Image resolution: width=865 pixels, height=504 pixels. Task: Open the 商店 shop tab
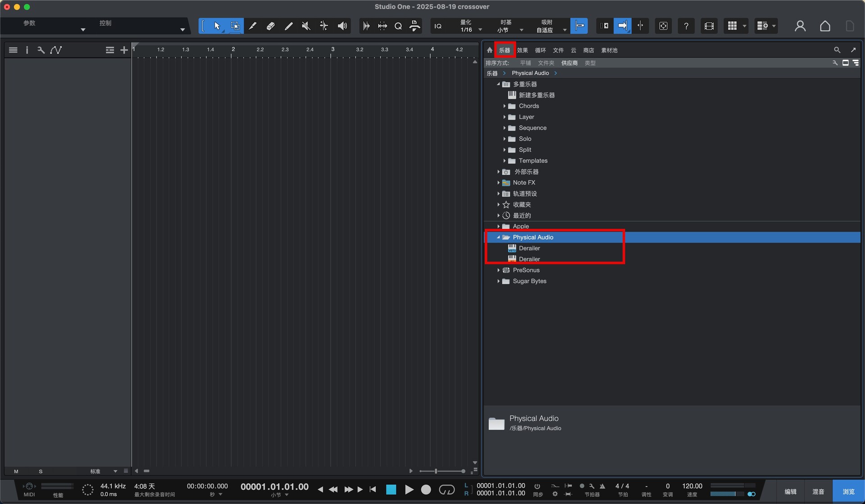[x=588, y=50]
